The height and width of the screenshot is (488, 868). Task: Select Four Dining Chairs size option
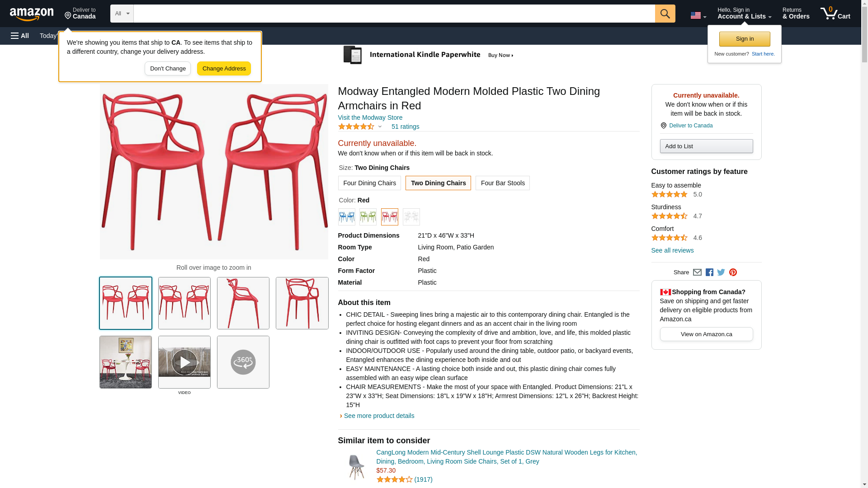tap(369, 183)
